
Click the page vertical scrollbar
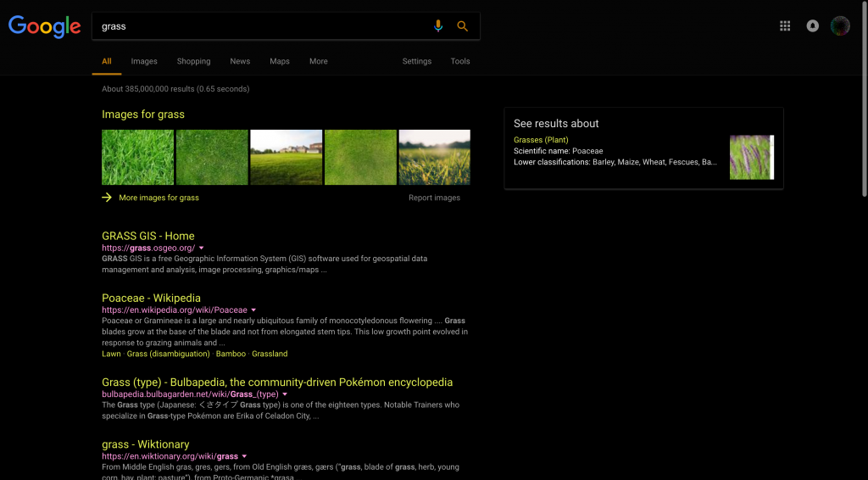click(865, 100)
